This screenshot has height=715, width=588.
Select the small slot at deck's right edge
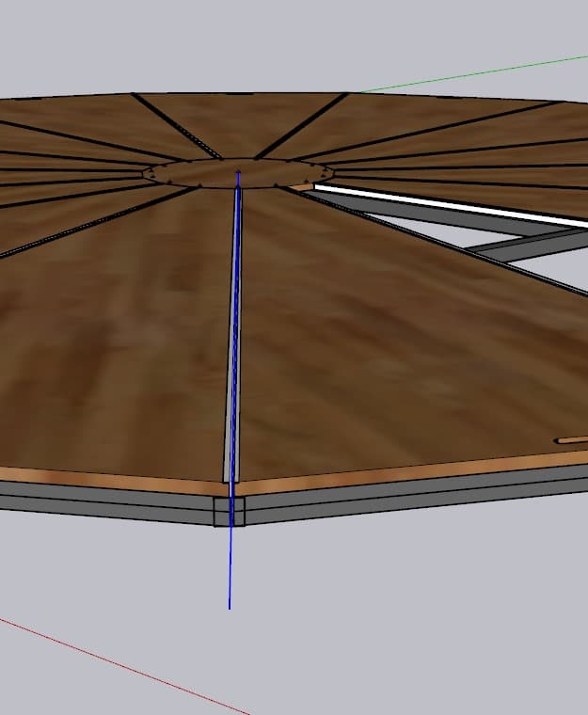570,439
